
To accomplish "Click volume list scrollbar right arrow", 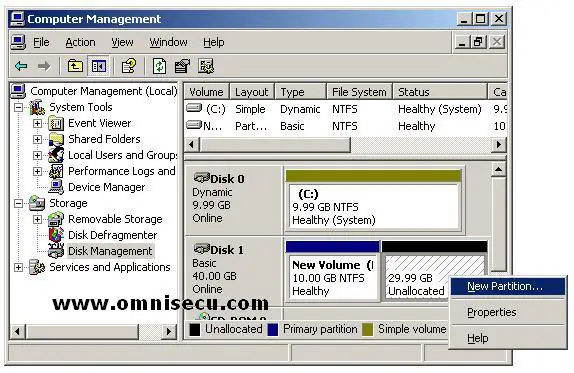I will coord(499,145).
